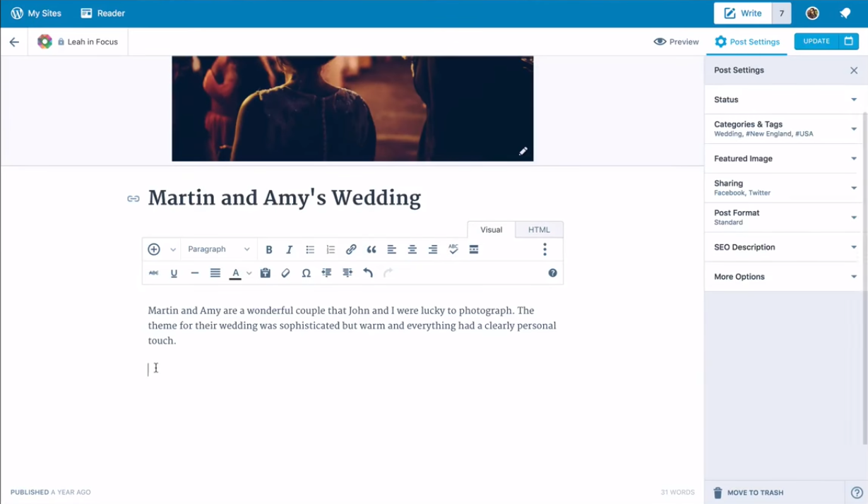Open the Paragraph format dropdown

click(218, 249)
